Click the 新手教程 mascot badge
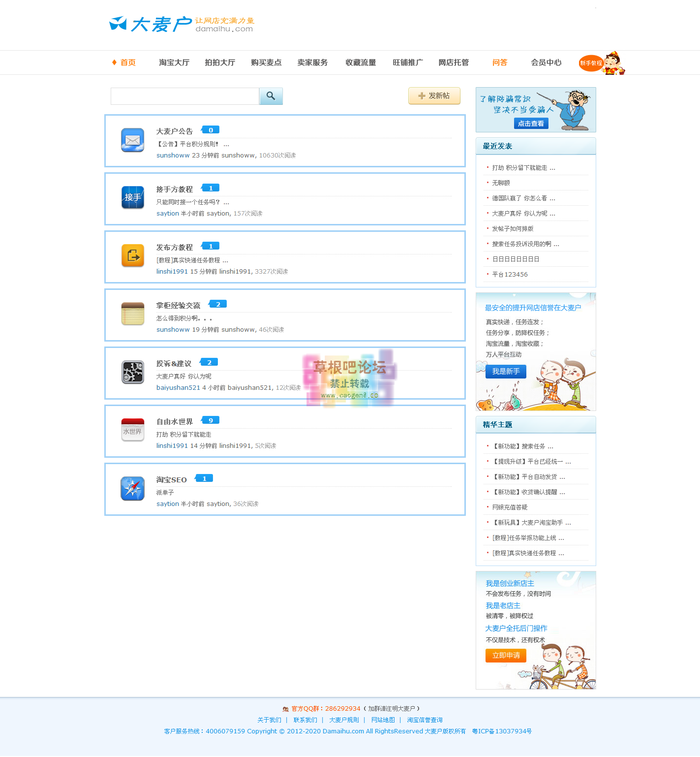Screen dimensions: 700x757 (x=601, y=63)
